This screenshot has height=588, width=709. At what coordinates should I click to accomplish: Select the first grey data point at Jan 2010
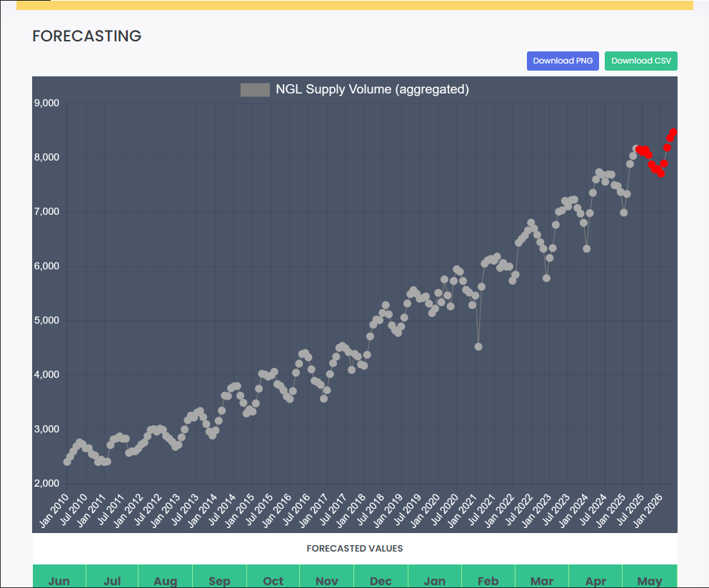click(x=67, y=462)
